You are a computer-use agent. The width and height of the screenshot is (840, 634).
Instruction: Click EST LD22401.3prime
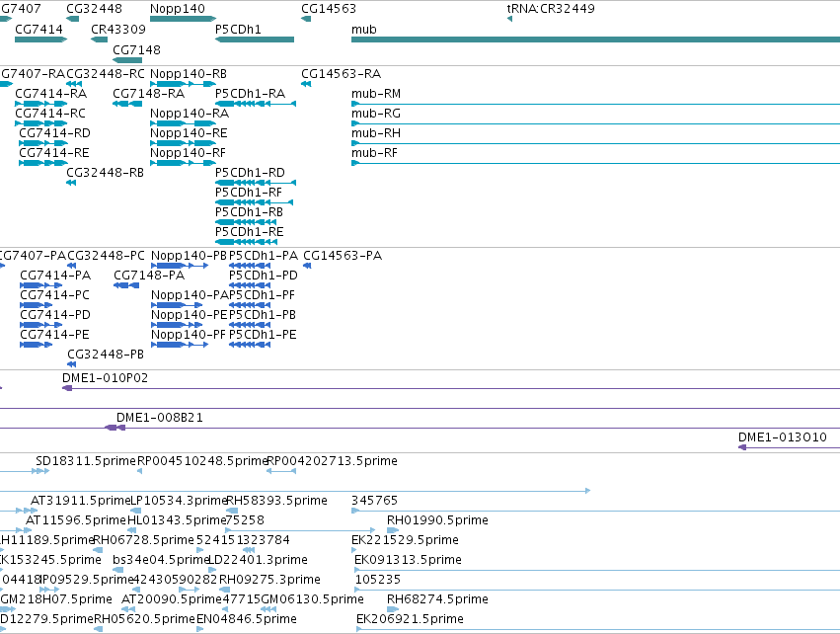(212, 571)
